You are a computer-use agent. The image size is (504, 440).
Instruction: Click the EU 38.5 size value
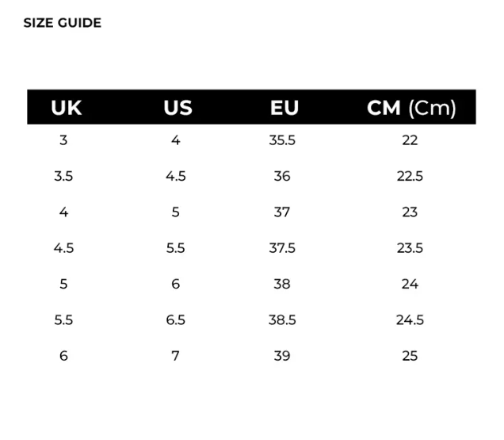(282, 320)
